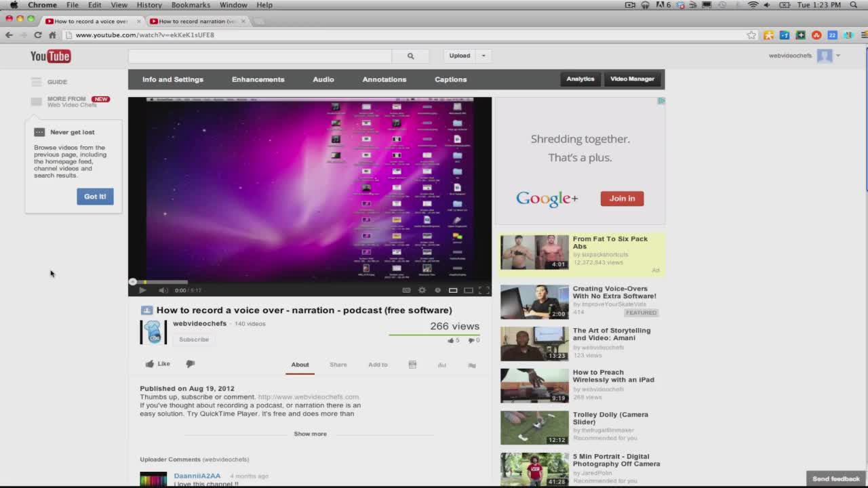Bookmark the page with the star icon

pos(751,35)
